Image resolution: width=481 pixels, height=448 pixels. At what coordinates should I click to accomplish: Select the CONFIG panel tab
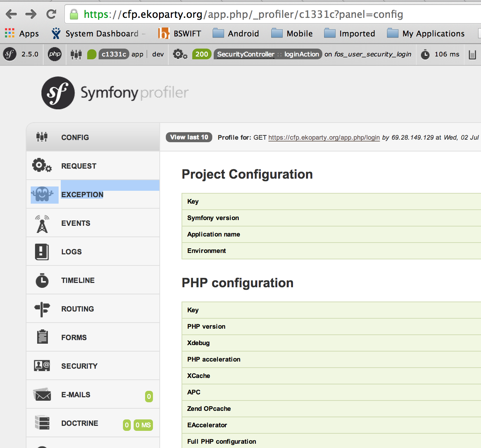pos(93,137)
